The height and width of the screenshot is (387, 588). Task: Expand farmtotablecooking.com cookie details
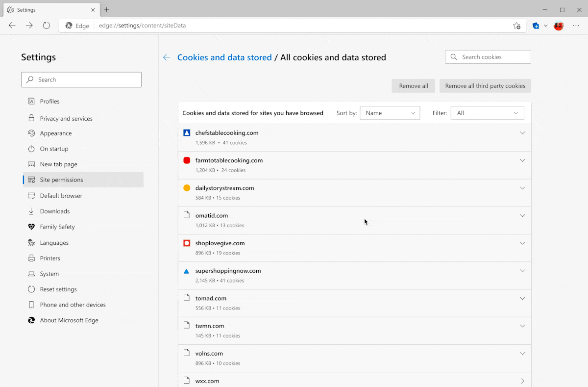pyautogui.click(x=522, y=160)
